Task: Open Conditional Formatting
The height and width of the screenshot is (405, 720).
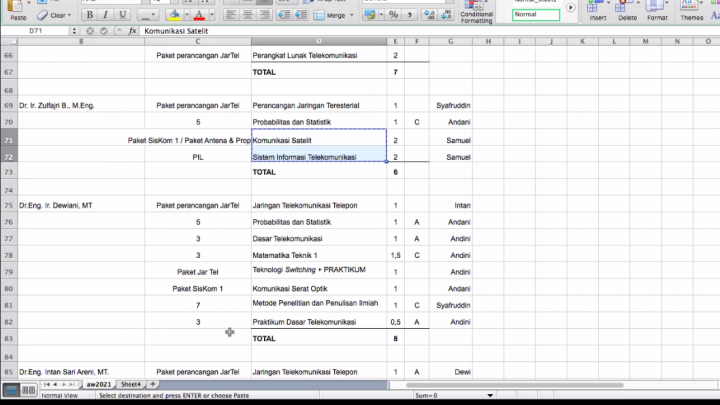Action: pyautogui.click(x=477, y=15)
